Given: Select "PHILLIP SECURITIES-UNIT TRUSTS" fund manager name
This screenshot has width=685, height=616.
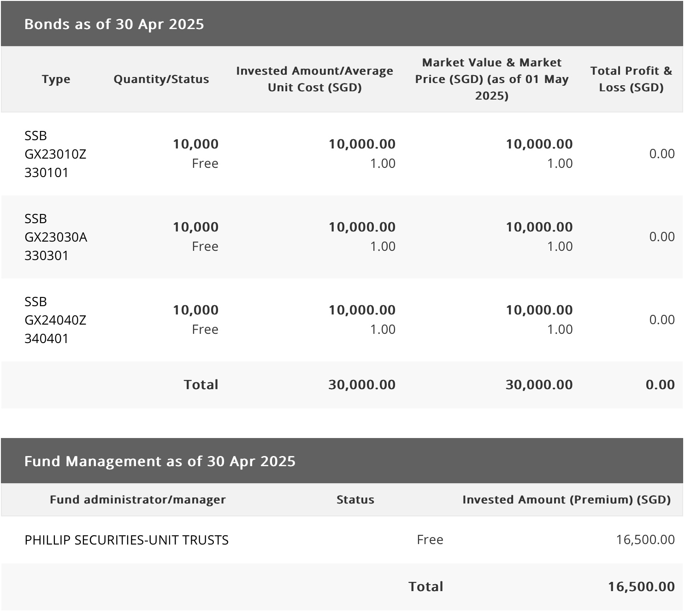Looking at the screenshot, I should point(126,540).
